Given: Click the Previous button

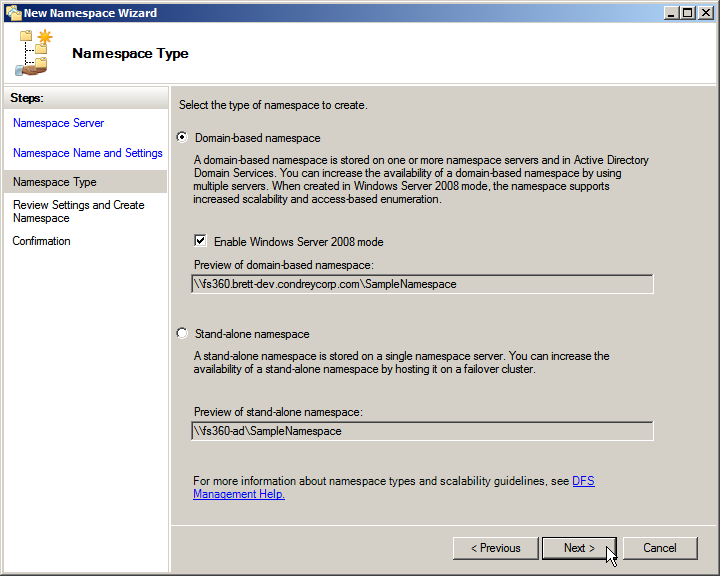Looking at the screenshot, I should pyautogui.click(x=495, y=548).
